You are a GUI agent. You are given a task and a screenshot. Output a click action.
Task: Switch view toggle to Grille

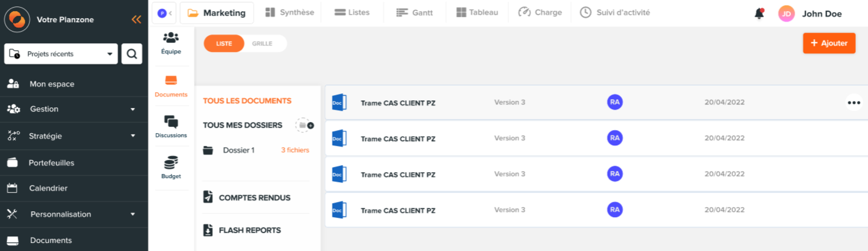[x=262, y=44]
